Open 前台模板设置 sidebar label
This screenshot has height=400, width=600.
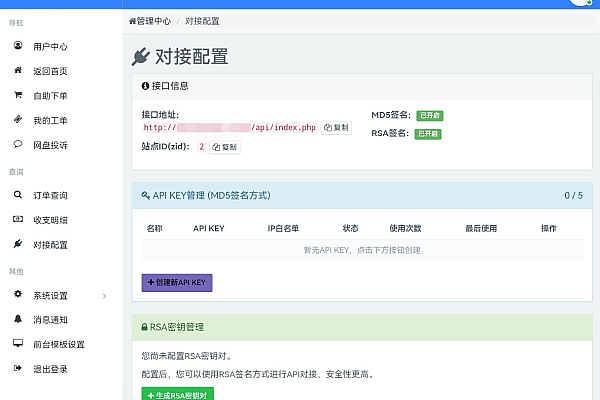point(59,344)
